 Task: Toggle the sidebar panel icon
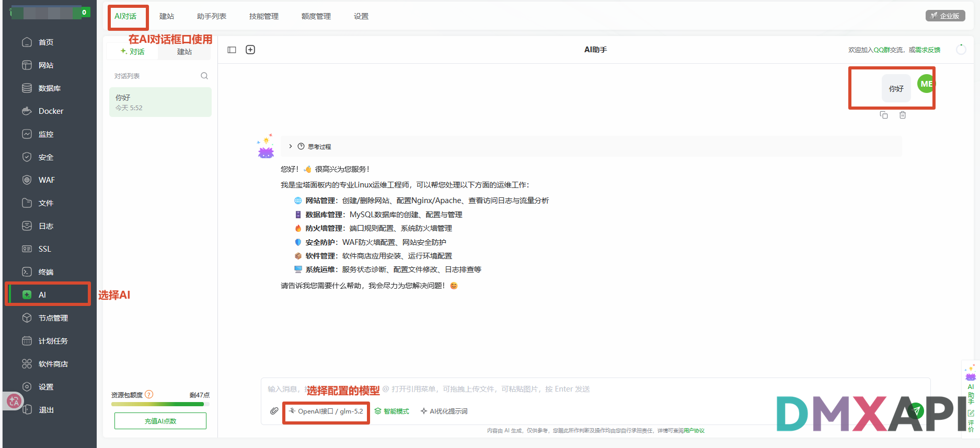point(232,50)
